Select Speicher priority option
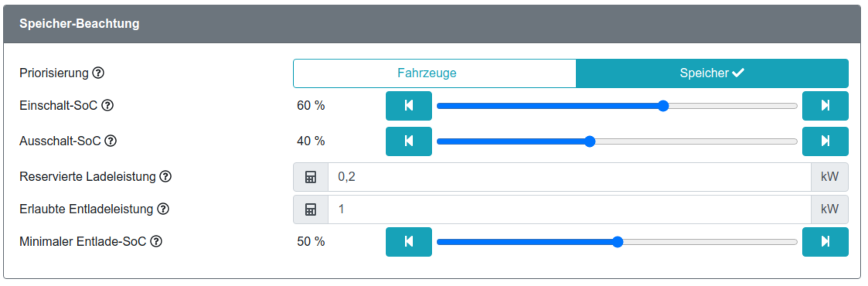The width and height of the screenshot is (868, 286). pyautogui.click(x=712, y=73)
